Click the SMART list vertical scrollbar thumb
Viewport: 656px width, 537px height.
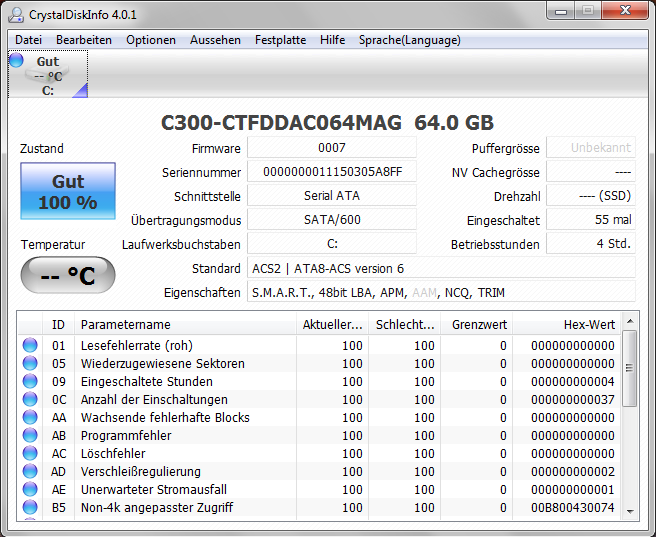pos(629,368)
